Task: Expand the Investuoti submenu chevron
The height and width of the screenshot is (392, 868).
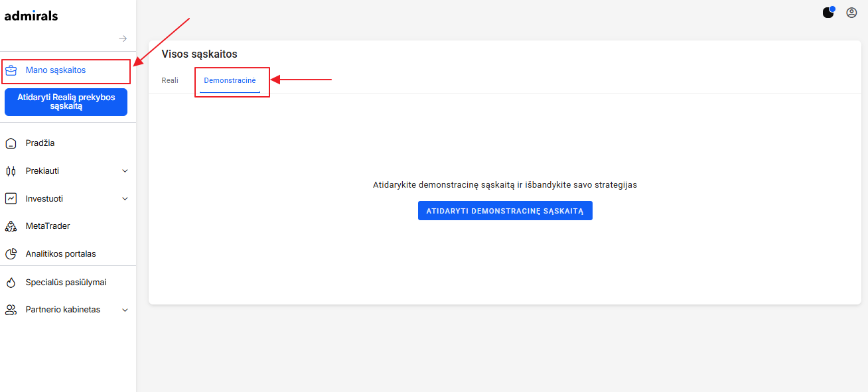Action: (x=125, y=198)
